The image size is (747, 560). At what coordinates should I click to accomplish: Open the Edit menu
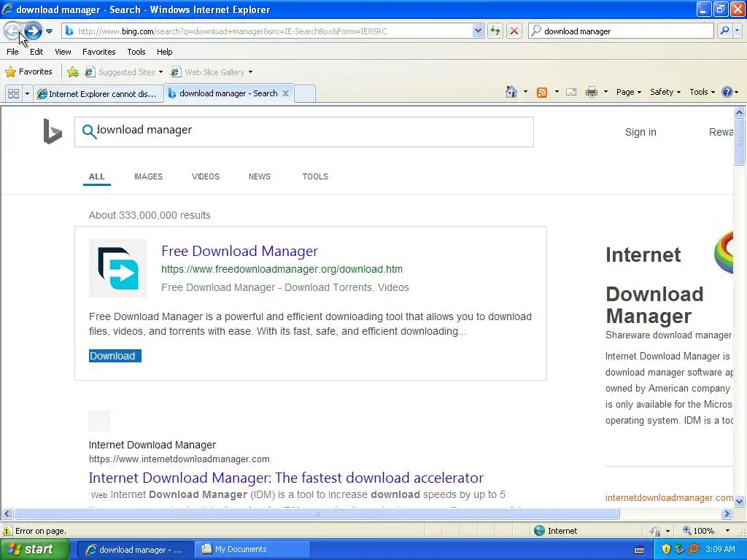tap(36, 52)
